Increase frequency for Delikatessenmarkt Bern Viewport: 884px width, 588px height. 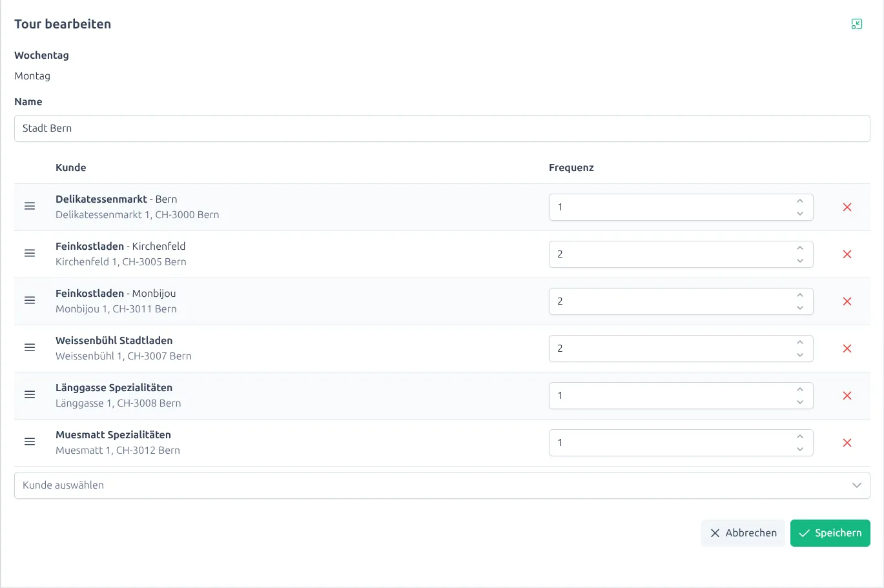tap(800, 202)
